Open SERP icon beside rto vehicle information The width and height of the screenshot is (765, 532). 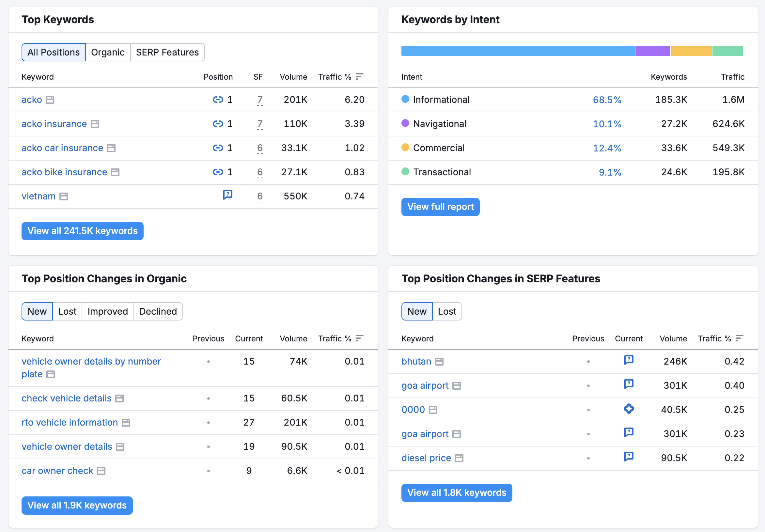[126, 423]
